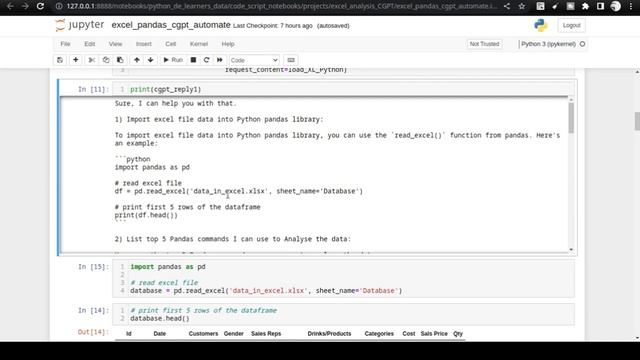Image resolution: width=640 pixels, height=360 pixels.
Task: Click print(cgpt_reply1) code cell
Action: click(343, 89)
